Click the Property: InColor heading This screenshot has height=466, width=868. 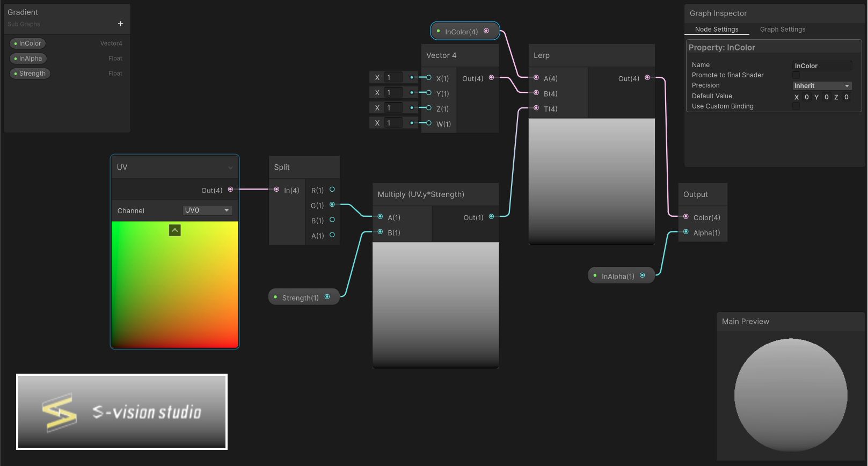[x=721, y=47]
